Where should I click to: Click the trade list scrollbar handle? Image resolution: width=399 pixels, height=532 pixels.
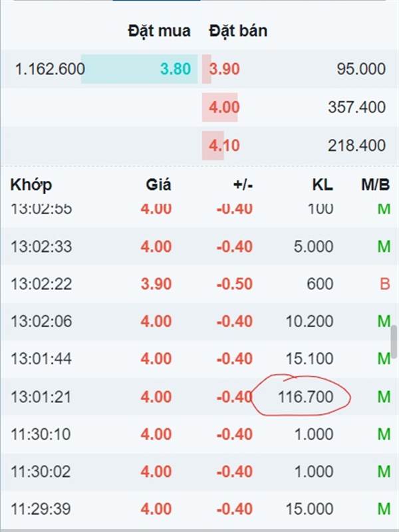(394, 342)
